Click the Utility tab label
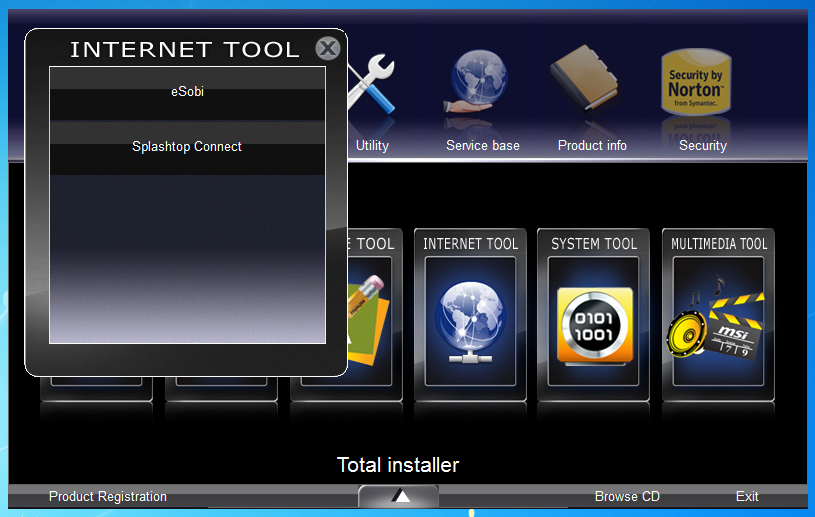 372,145
